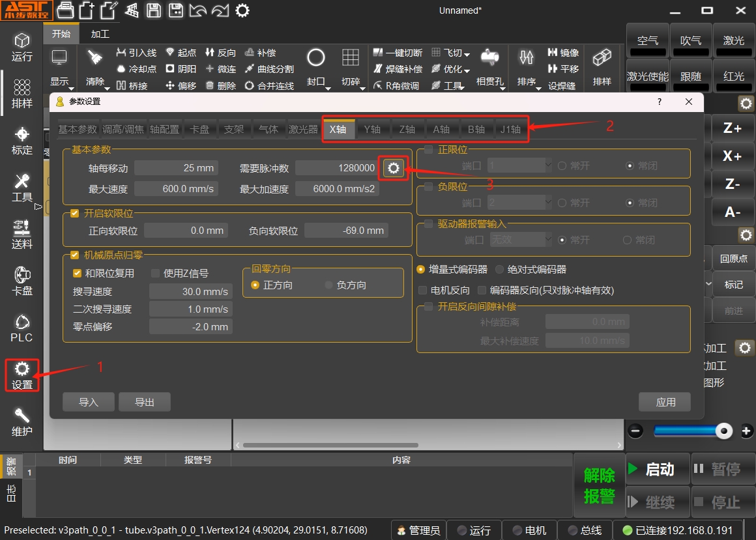The width and height of the screenshot is (756, 540).
Task: Open the 设置 settings sidebar icon
Action: click(22, 375)
